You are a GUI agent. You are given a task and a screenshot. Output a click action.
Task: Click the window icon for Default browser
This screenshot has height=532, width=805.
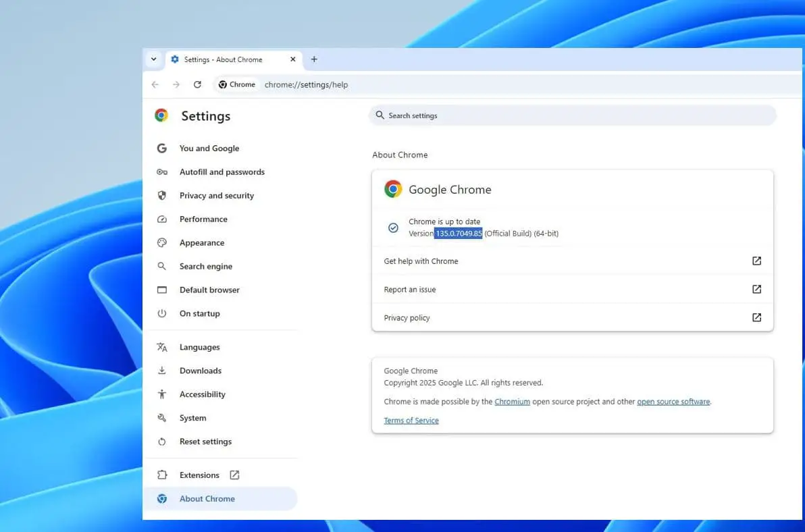click(x=161, y=290)
